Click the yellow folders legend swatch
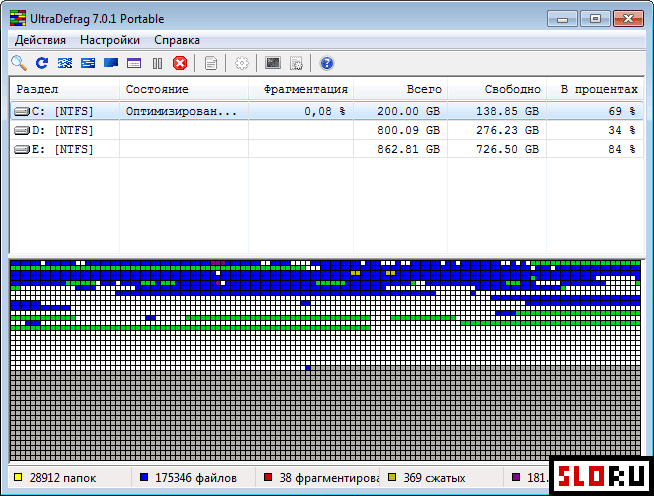Screen dimensions: 654x496 coord(18,477)
